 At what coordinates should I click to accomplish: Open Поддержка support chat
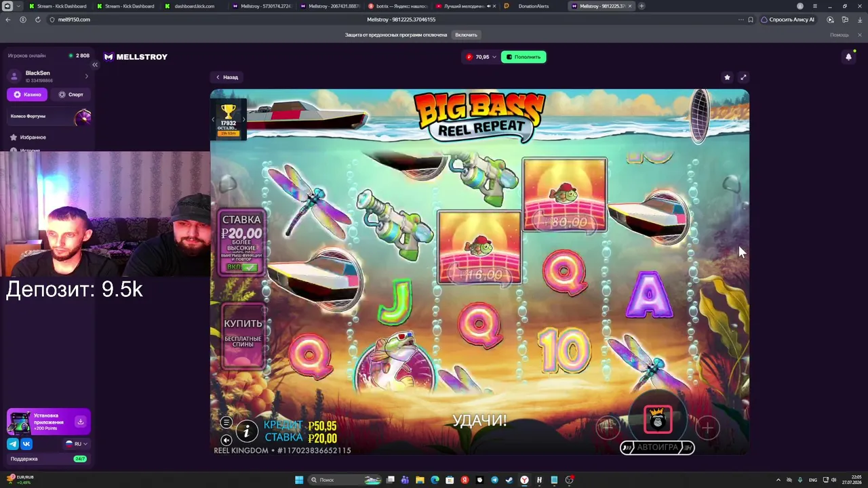coord(47,459)
